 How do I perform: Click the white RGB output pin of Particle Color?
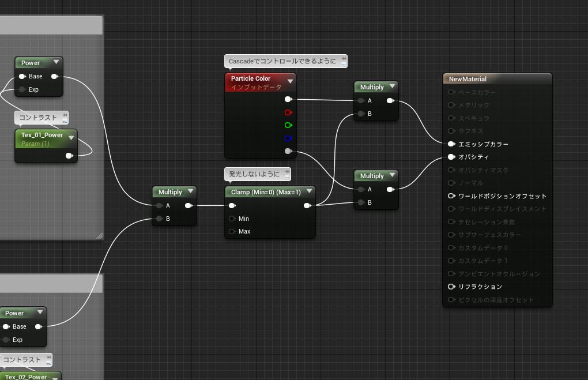pyautogui.click(x=288, y=99)
